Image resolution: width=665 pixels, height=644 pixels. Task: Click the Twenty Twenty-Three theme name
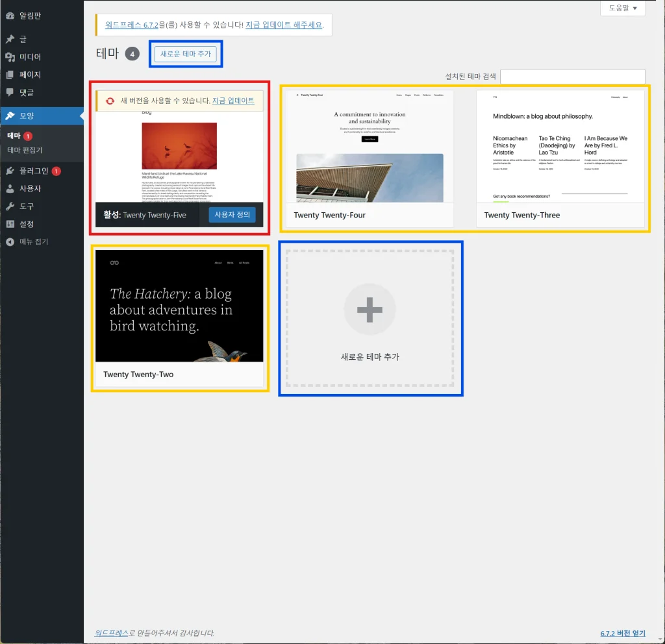coord(522,215)
